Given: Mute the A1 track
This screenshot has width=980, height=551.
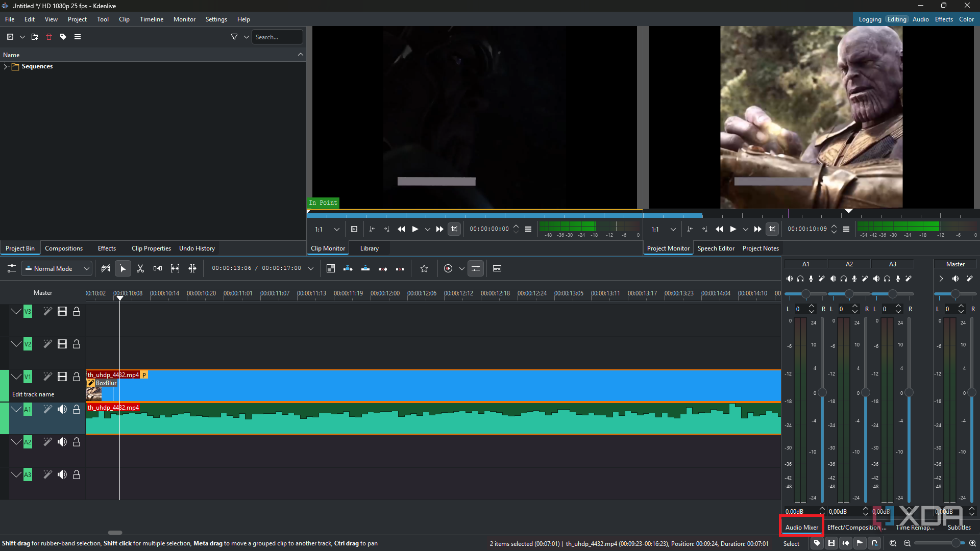Looking at the screenshot, I should (62, 409).
